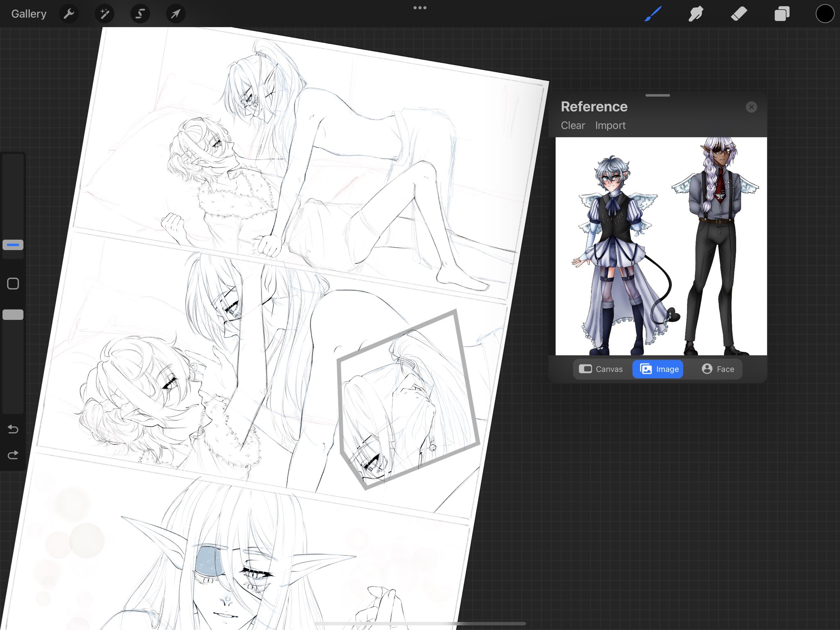
Task: Activate the Transform arrow tool
Action: pos(176,14)
